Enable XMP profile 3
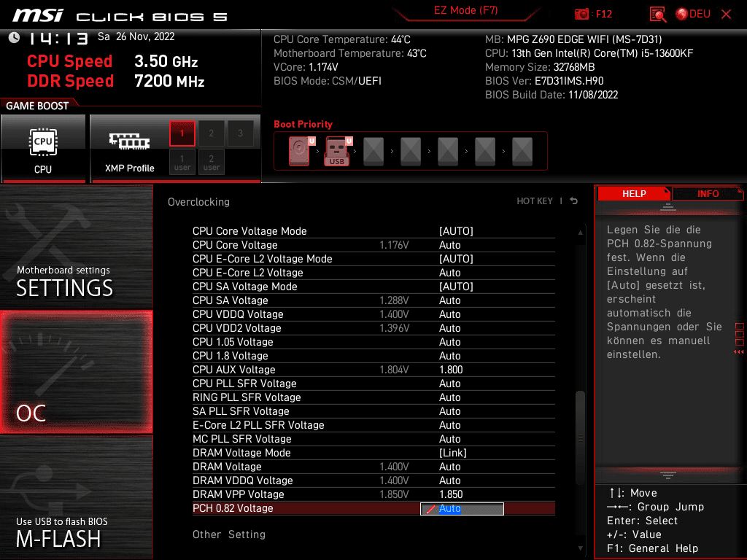Screen dimensions: 747x560 (240, 133)
